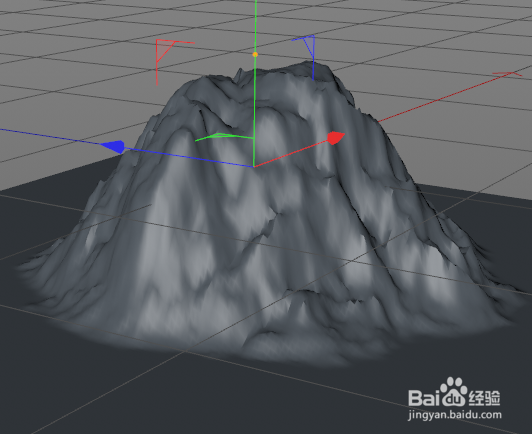Click the blue Z-axis arrow handle

click(x=113, y=147)
